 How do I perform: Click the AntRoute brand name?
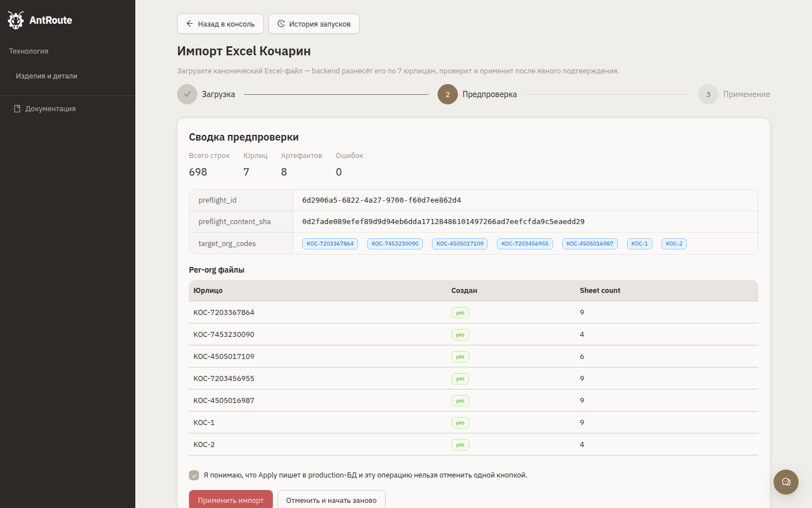click(51, 20)
